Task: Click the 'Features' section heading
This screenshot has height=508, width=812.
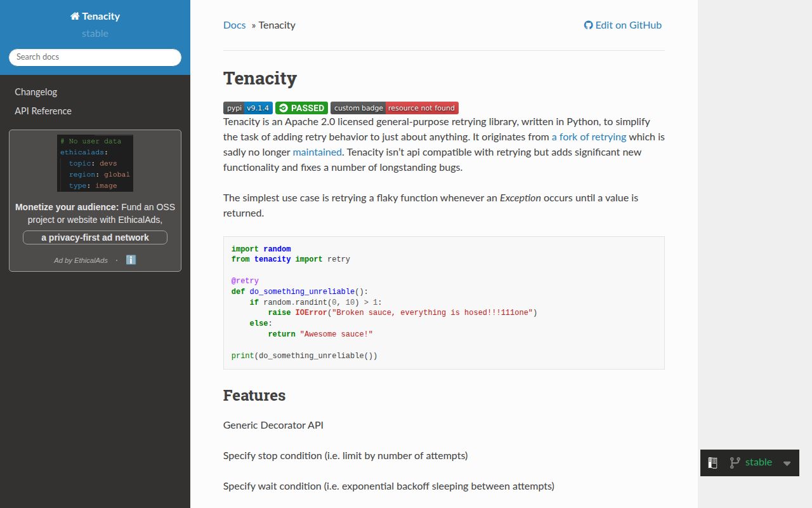Action: pos(254,396)
